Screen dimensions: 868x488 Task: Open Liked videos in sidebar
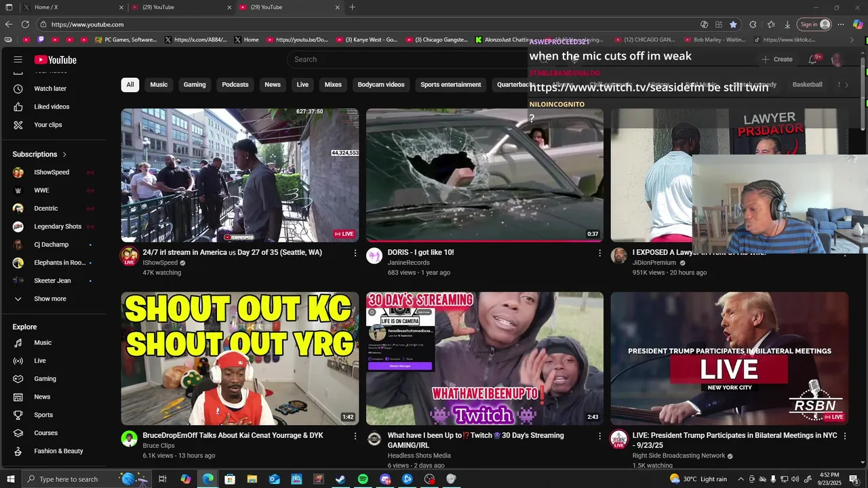(x=52, y=106)
